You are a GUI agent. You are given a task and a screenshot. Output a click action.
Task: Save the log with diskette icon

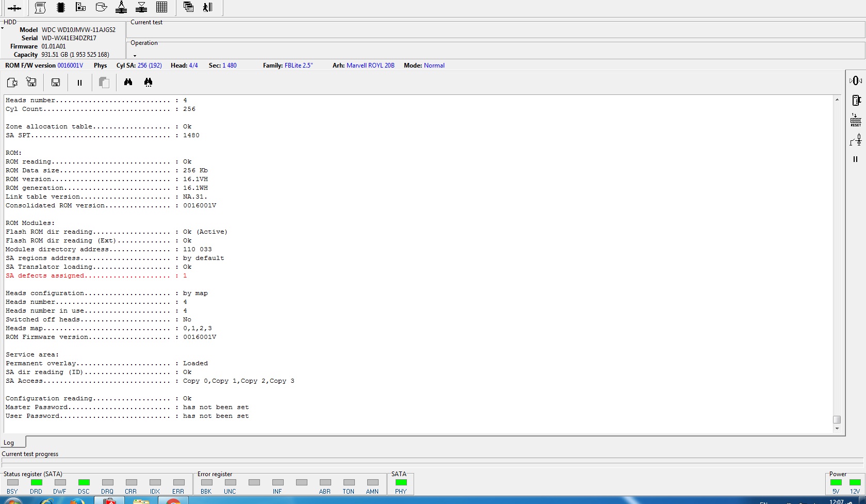pos(56,82)
